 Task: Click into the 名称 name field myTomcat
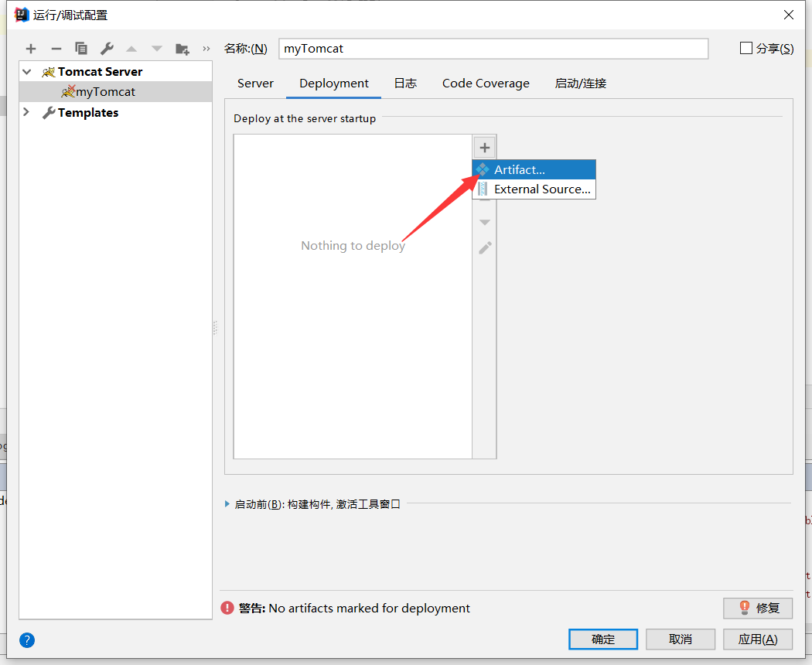pyautogui.click(x=493, y=49)
